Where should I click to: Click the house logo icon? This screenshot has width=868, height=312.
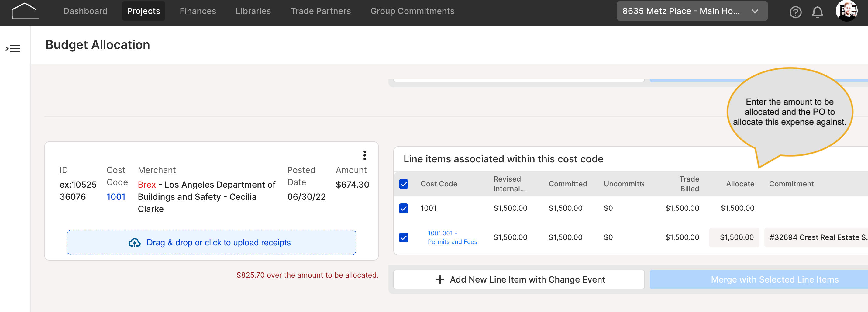click(25, 11)
